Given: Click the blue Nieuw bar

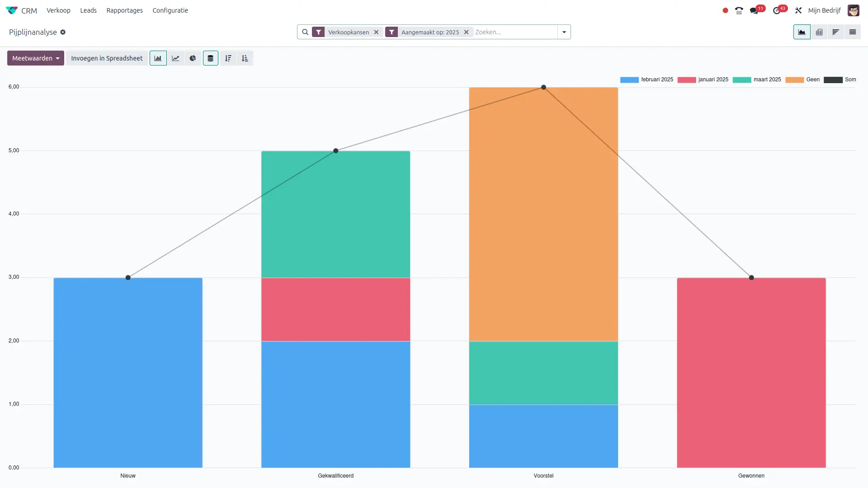Looking at the screenshot, I should pos(128,373).
